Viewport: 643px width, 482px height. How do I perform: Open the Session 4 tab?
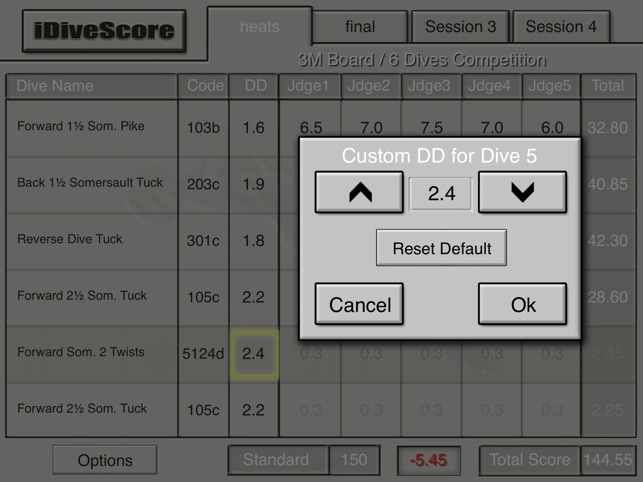[x=561, y=27]
